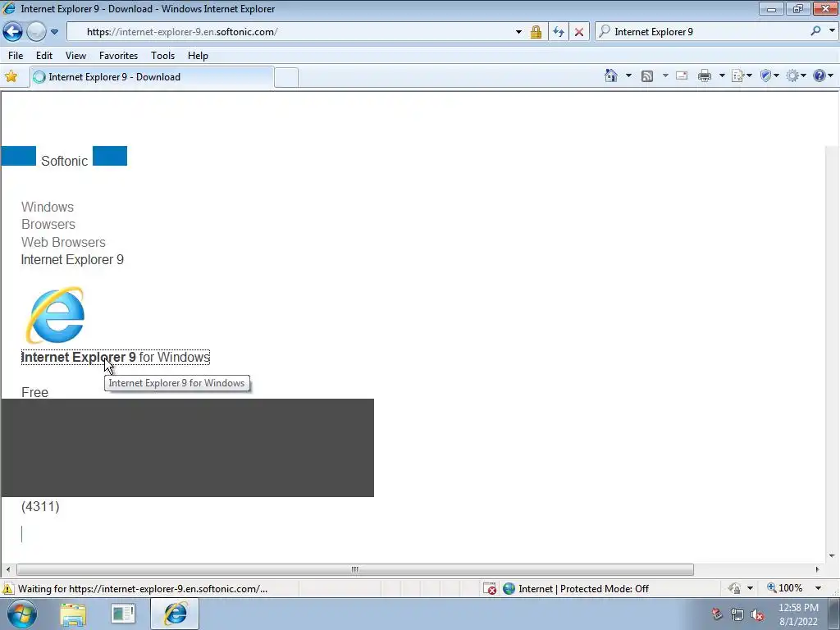Expand the Print dropdown arrow
Viewport: 840px width, 630px height.
coord(722,75)
